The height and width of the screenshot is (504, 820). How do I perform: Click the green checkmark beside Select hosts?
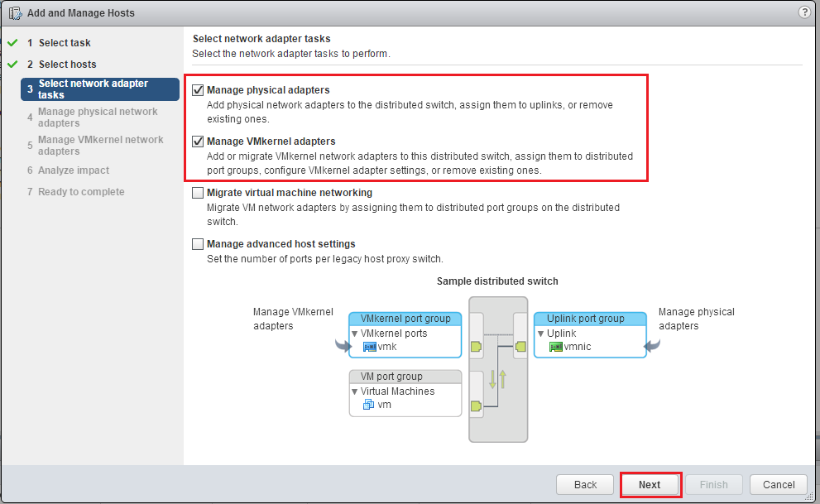[x=11, y=64]
